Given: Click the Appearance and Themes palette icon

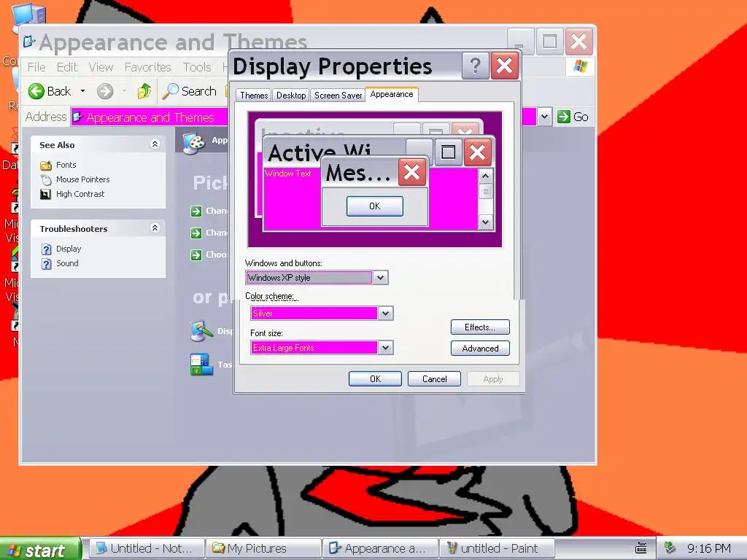Looking at the screenshot, I should click(x=194, y=142).
